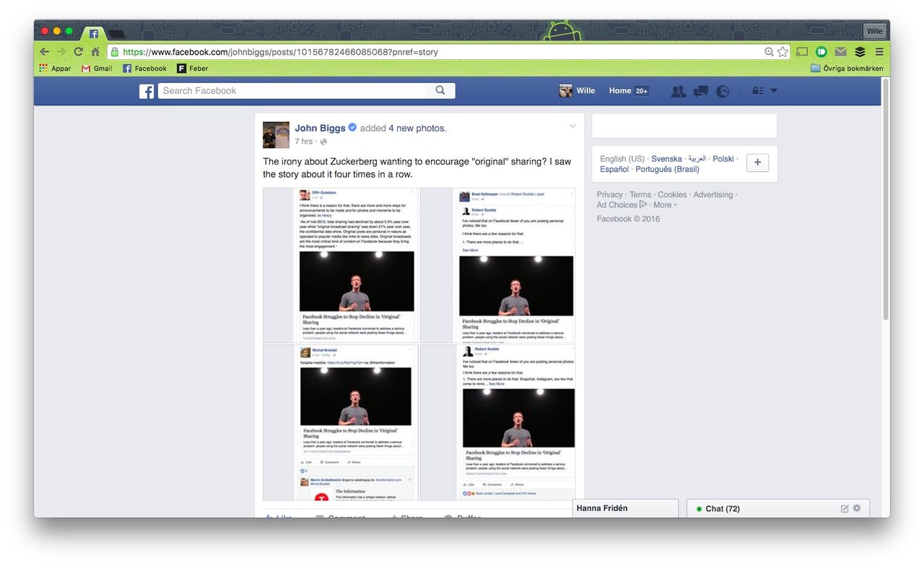Click the search magnifier button in Facebook
This screenshot has width=924, height=566.
pyautogui.click(x=440, y=90)
